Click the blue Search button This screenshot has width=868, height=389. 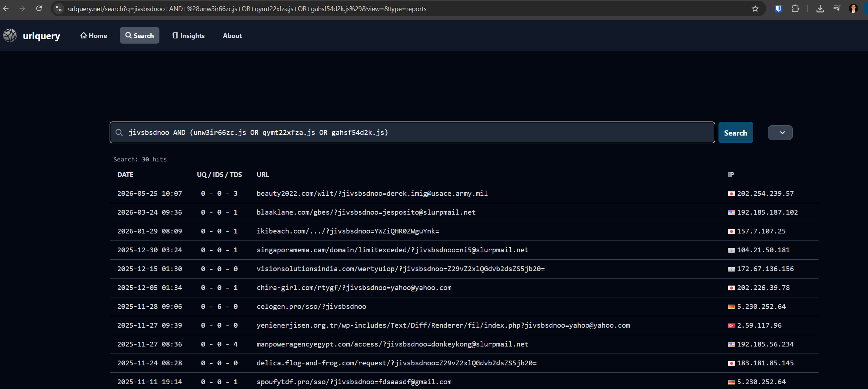736,133
